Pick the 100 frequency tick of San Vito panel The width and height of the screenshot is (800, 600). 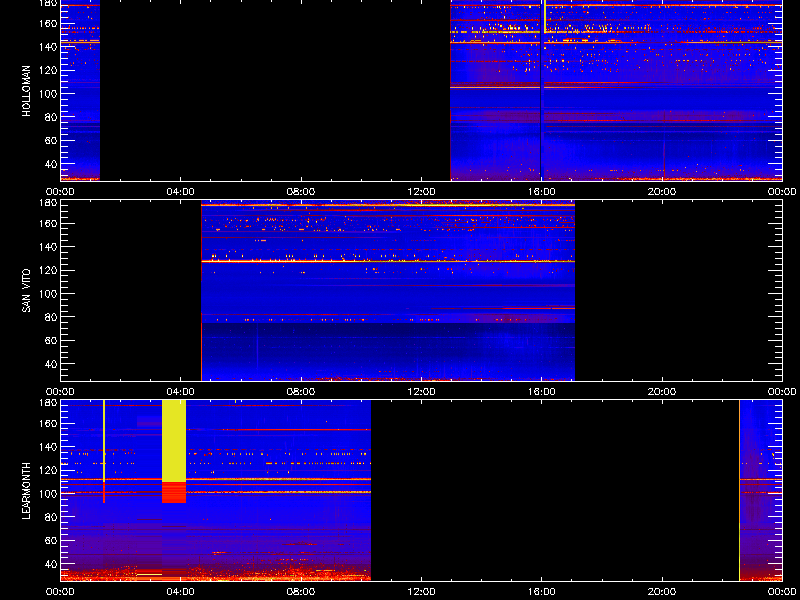49,294
